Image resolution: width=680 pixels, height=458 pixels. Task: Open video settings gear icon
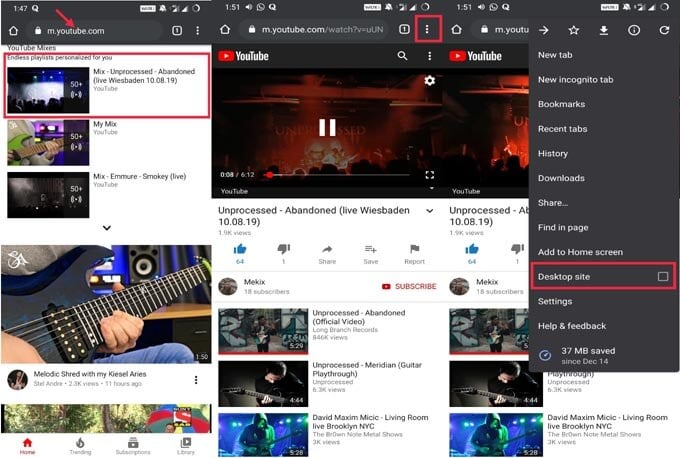(x=430, y=81)
